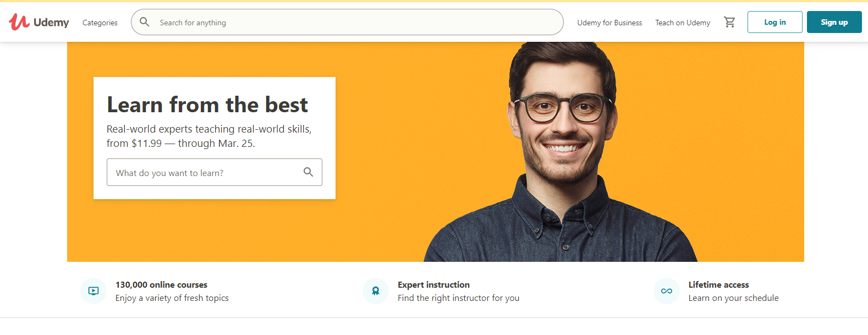Focus the 'What do you want to learn?' field

tap(215, 172)
